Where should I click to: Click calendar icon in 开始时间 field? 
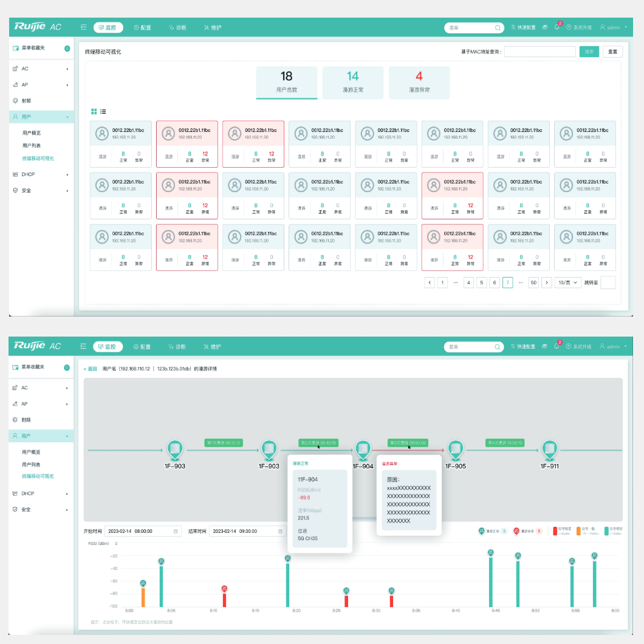pyautogui.click(x=176, y=532)
